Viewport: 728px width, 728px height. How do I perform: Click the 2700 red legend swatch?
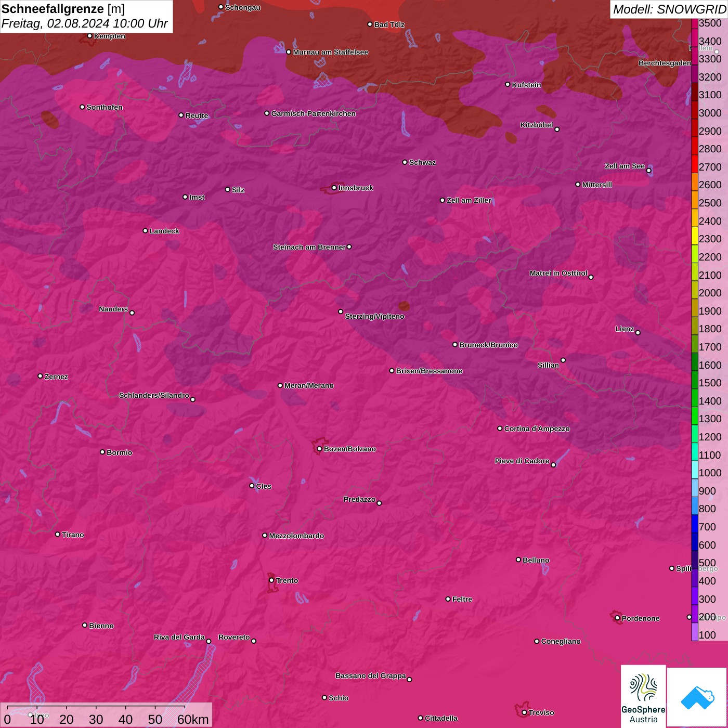[x=694, y=164]
